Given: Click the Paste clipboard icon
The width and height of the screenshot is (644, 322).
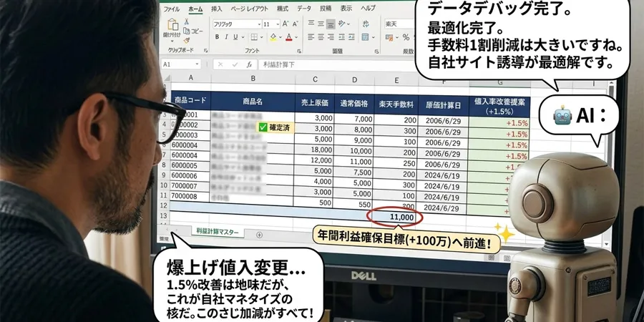Looking at the screenshot, I should (173, 24).
